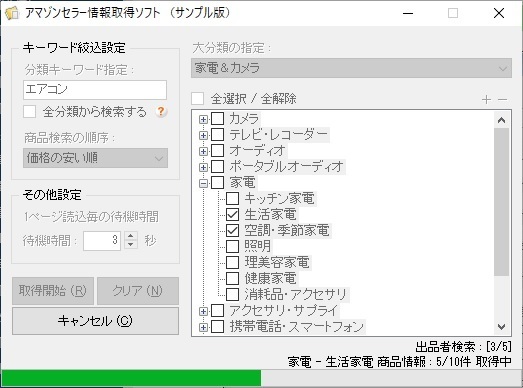Click the app folder icon in title bar

12,13
